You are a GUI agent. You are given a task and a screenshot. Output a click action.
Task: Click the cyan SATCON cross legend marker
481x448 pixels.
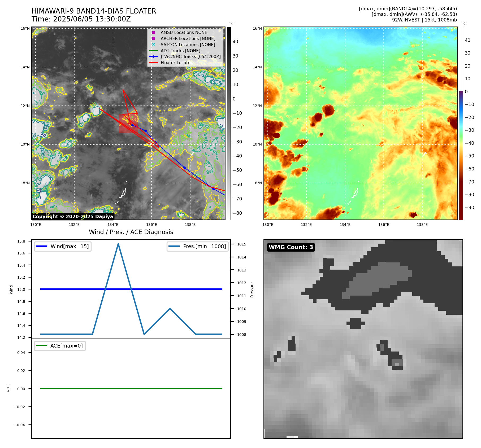pyautogui.click(x=153, y=45)
